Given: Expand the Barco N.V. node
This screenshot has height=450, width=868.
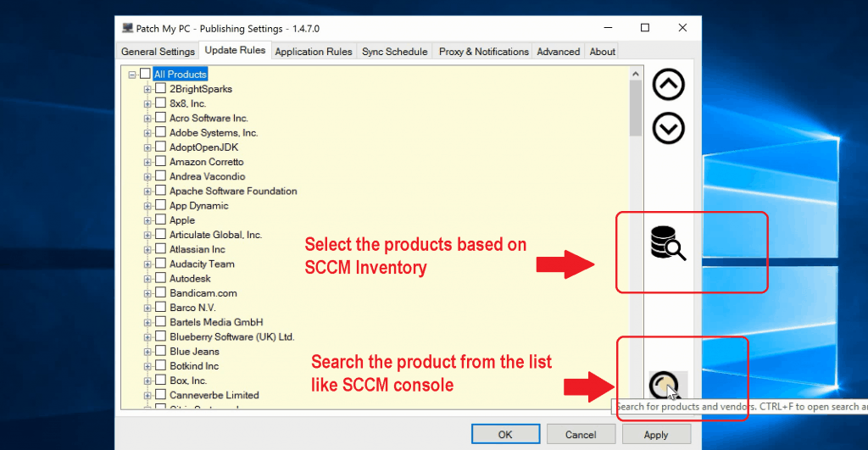Looking at the screenshot, I should click(147, 308).
